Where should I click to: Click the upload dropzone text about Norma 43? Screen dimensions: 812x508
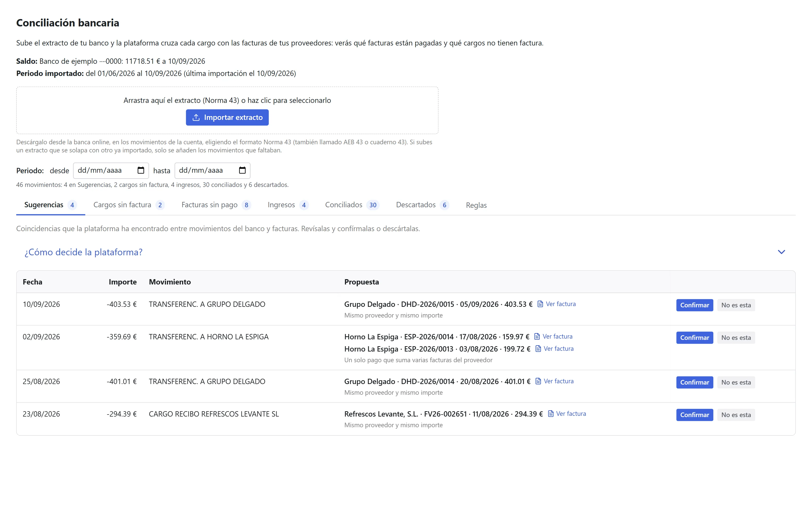pyautogui.click(x=227, y=101)
